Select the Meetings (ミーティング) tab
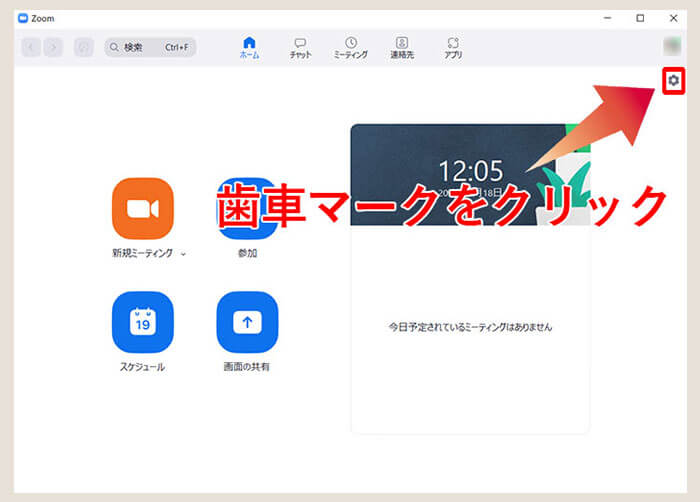700x502 pixels. click(350, 47)
